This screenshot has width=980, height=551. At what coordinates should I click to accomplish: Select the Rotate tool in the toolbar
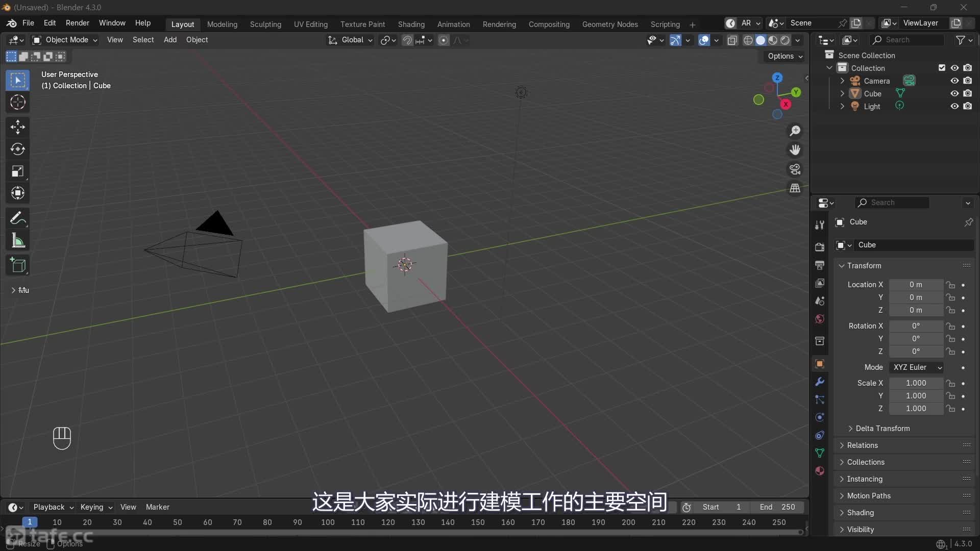pyautogui.click(x=18, y=149)
